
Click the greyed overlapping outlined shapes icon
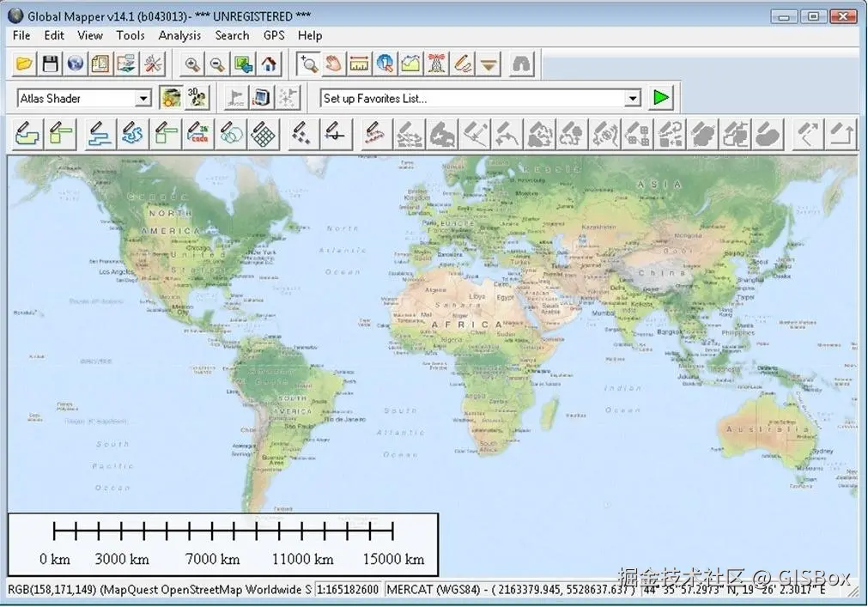click(736, 135)
